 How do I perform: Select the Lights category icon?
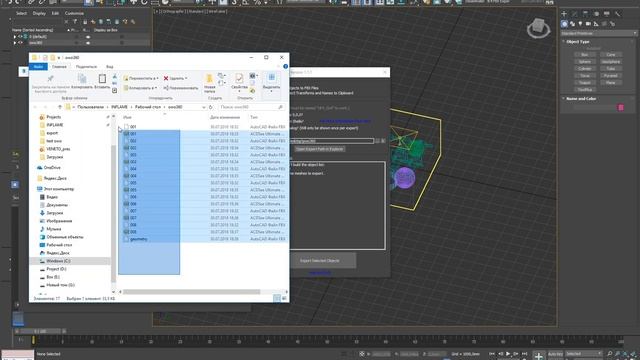pyautogui.click(x=580, y=24)
